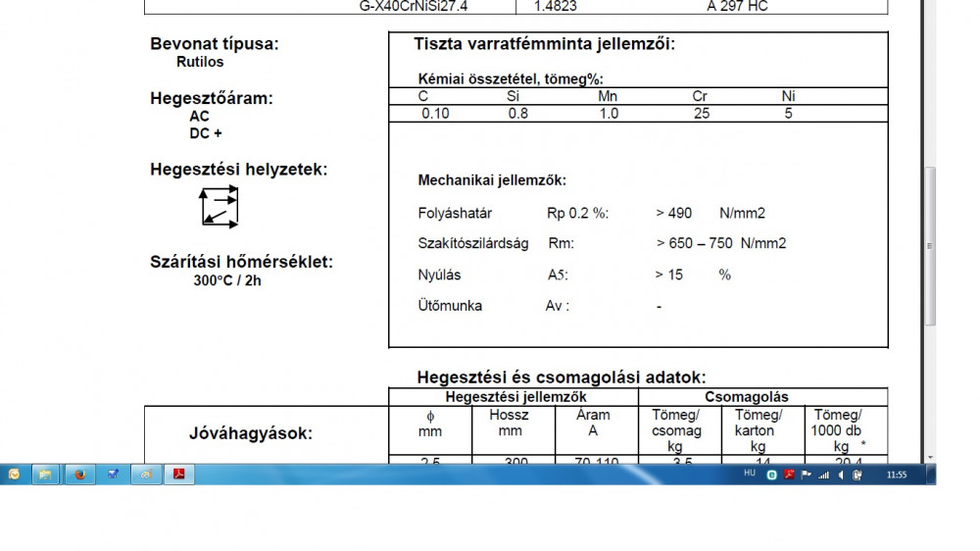Click the 'C' column header
This screenshot has height=551, width=980.
[x=423, y=96]
